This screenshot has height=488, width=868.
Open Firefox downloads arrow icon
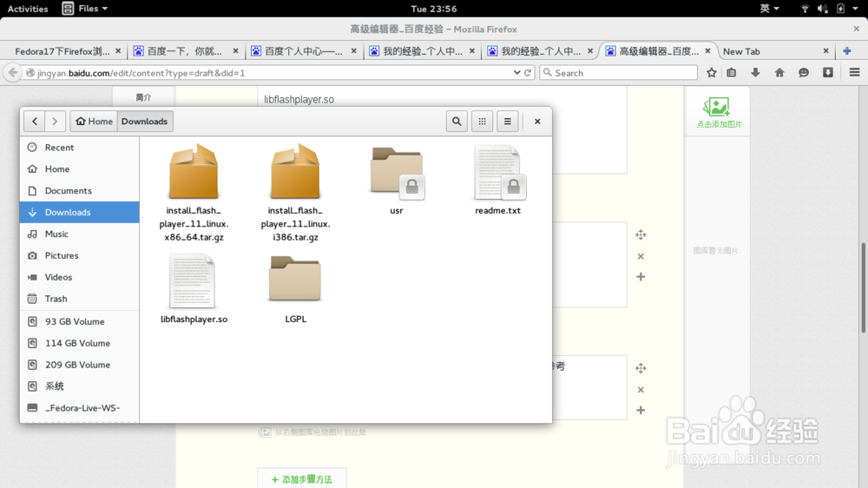(x=755, y=73)
